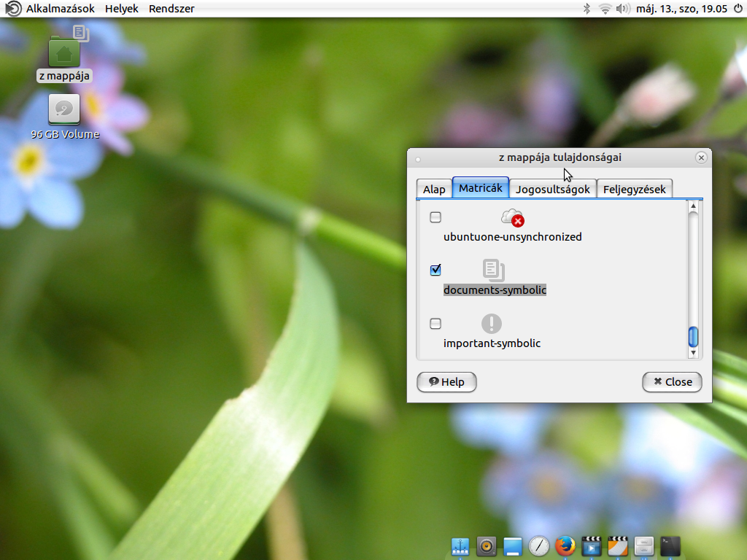Open the clock icon in the dock
Image resolution: width=747 pixels, height=560 pixels.
pos(539,546)
